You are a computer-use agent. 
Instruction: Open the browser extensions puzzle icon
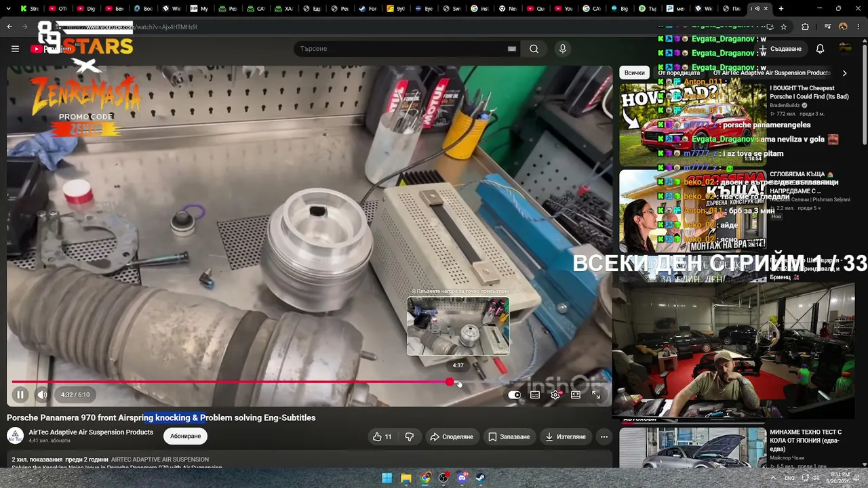pyautogui.click(x=805, y=27)
